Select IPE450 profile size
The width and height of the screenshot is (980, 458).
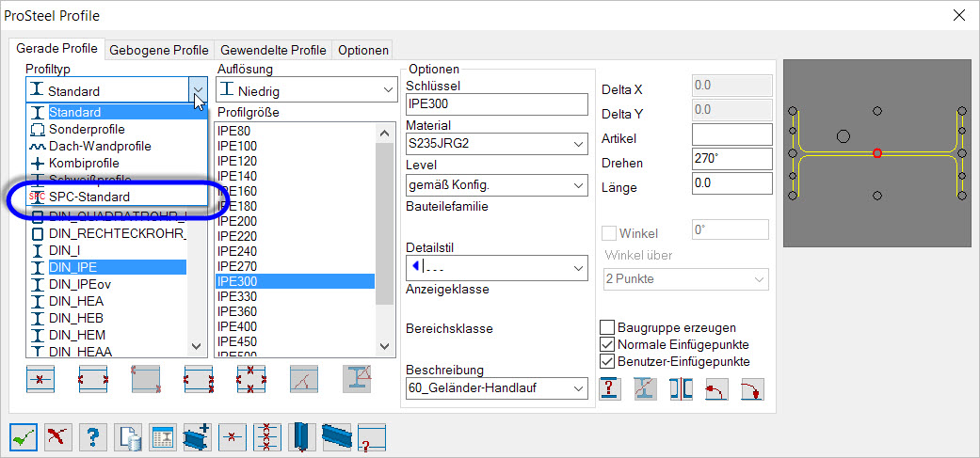[x=295, y=341]
